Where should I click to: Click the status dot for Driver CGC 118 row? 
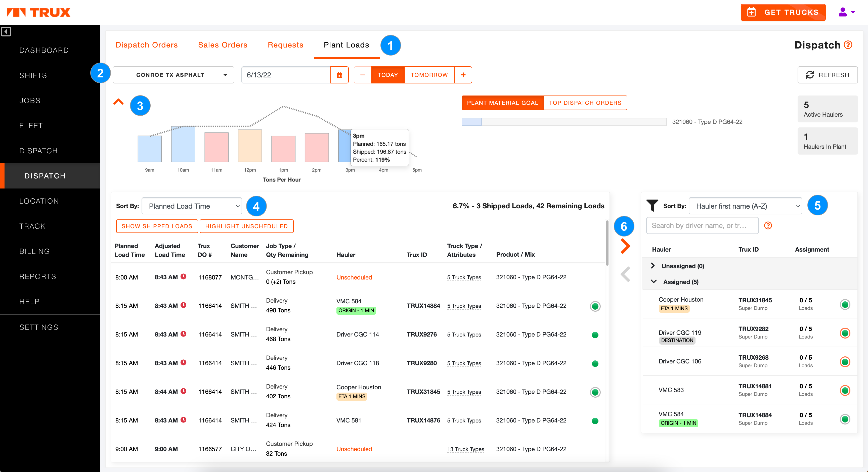[x=595, y=363]
